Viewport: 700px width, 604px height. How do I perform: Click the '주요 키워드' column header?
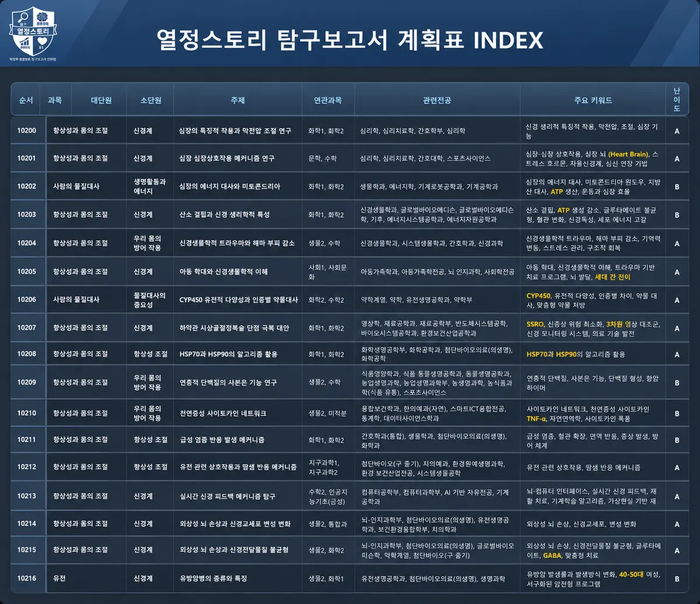[x=593, y=100]
